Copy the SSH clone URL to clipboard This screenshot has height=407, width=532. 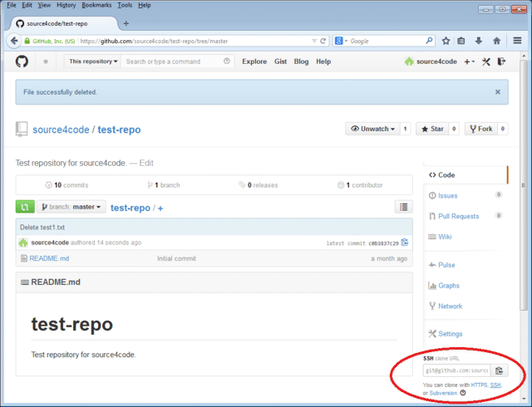tap(499, 370)
